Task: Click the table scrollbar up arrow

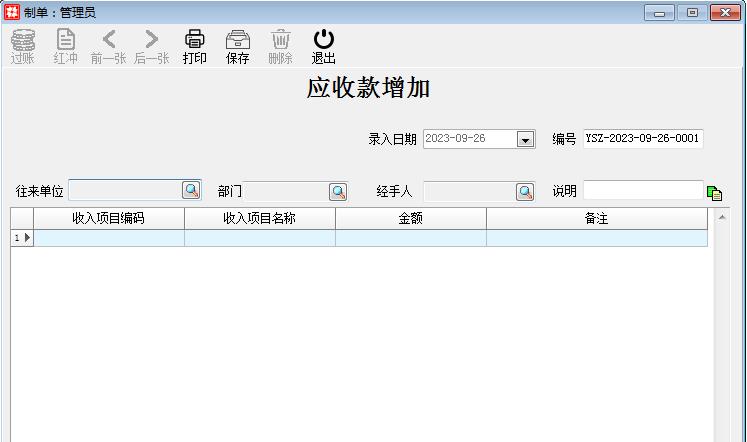Action: click(x=723, y=216)
